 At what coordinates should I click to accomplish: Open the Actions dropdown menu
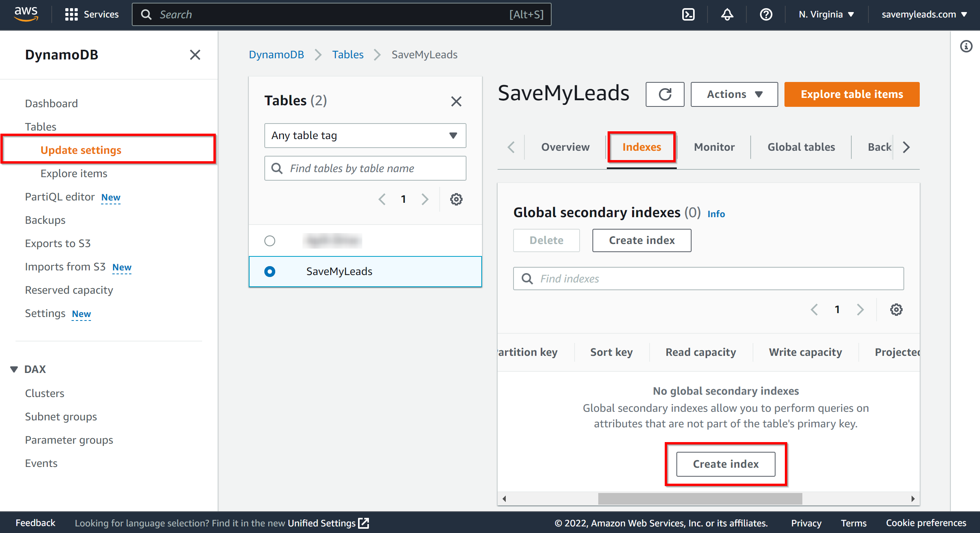(x=734, y=94)
